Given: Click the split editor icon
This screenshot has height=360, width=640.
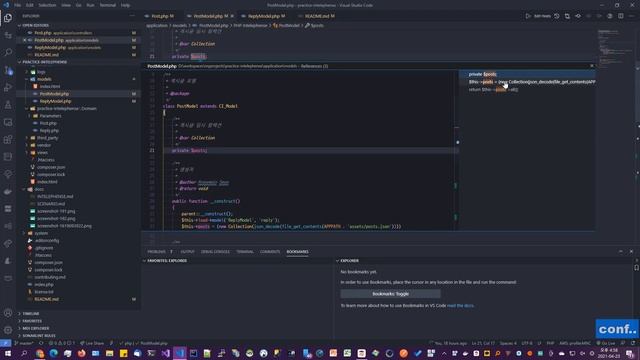Looking at the screenshot, I should click(620, 16).
